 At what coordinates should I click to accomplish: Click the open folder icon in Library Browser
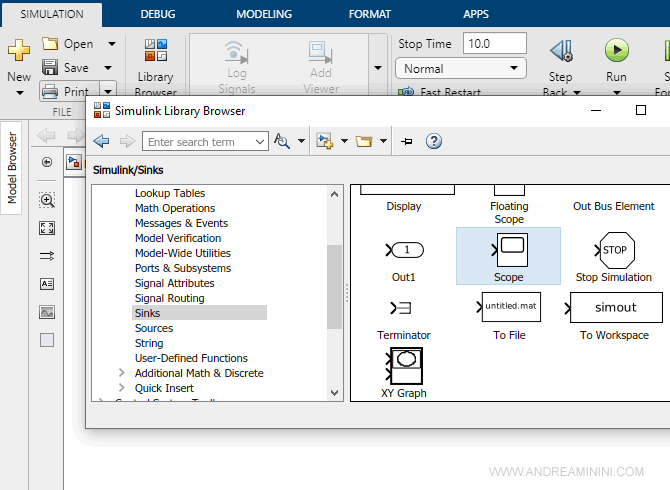coord(364,141)
